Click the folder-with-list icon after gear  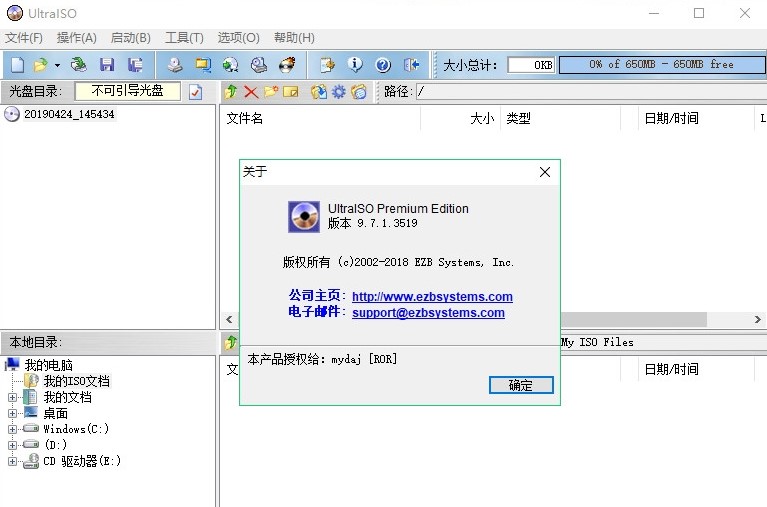(359, 92)
